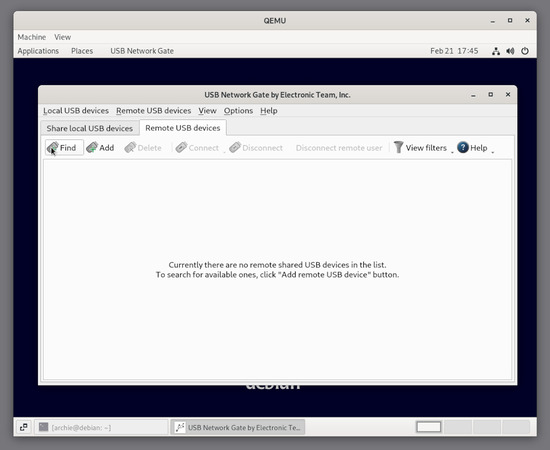Open the Applications menu in top panel
Image resolution: width=550 pixels, height=450 pixels.
[38, 51]
